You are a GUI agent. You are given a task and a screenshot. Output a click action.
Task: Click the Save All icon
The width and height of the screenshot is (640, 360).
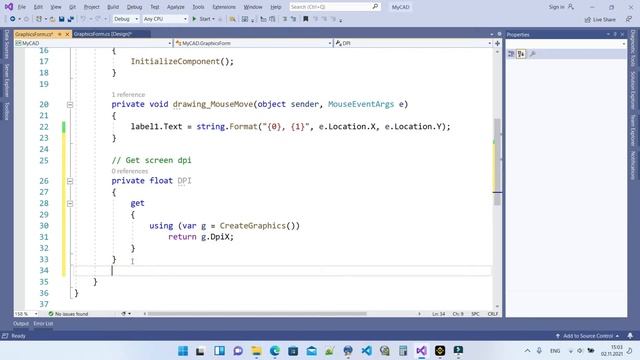[x=71, y=19]
